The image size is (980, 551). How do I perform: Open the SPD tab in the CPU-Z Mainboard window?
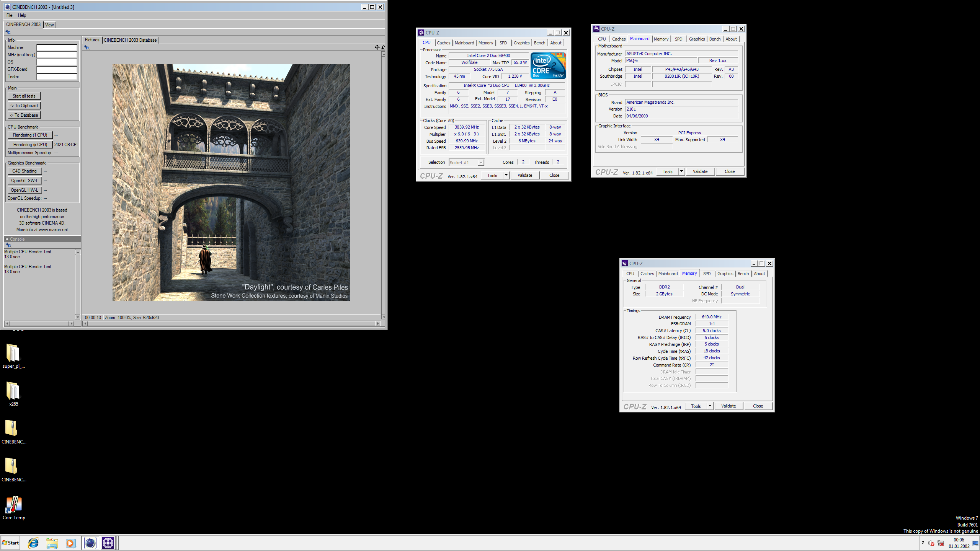(x=678, y=39)
